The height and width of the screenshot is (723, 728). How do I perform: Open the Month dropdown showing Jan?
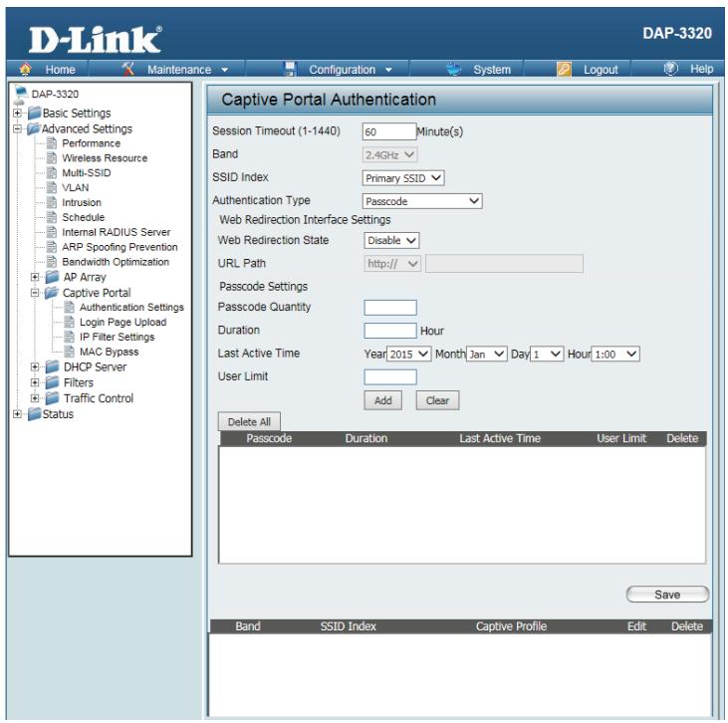click(x=487, y=355)
